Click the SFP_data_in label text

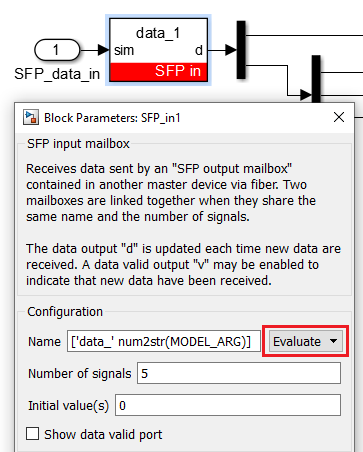click(x=57, y=74)
